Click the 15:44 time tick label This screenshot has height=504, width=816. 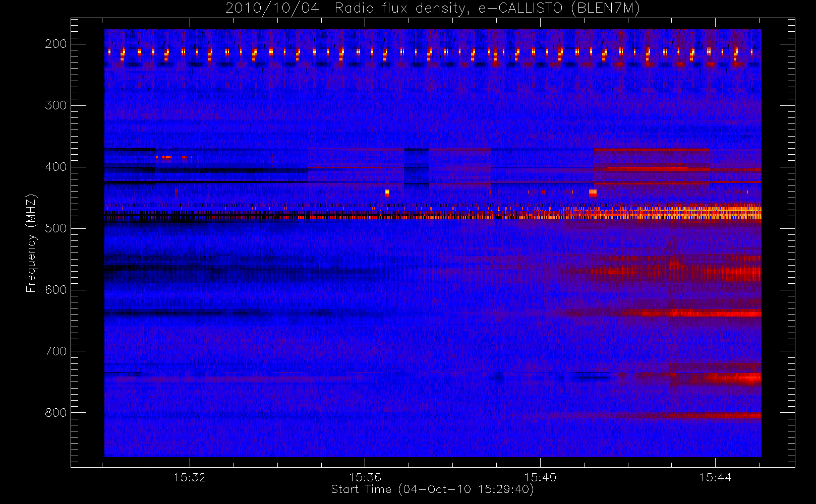[715, 477]
